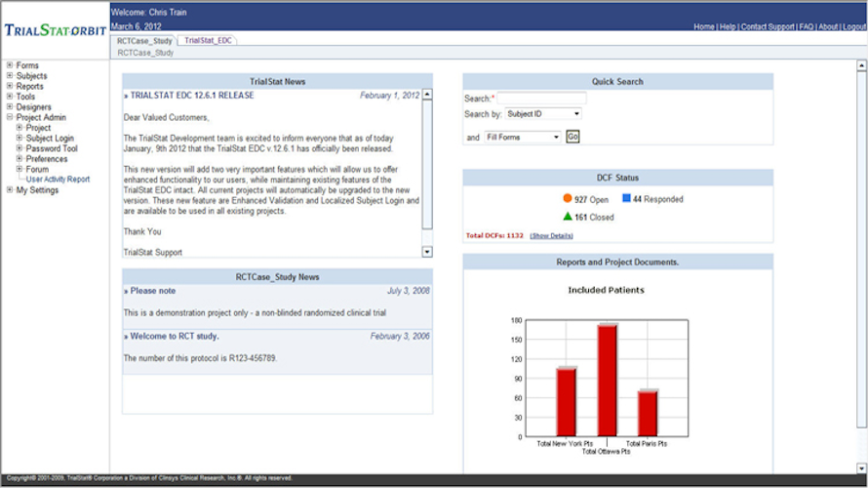This screenshot has height=488, width=868.
Task: Click the 161 Closed count text
Action: point(594,218)
